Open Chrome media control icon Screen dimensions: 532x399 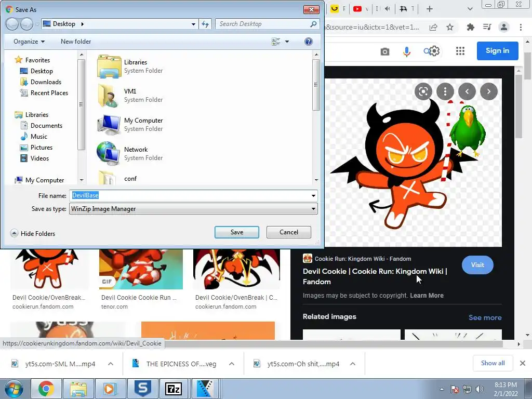tap(487, 27)
